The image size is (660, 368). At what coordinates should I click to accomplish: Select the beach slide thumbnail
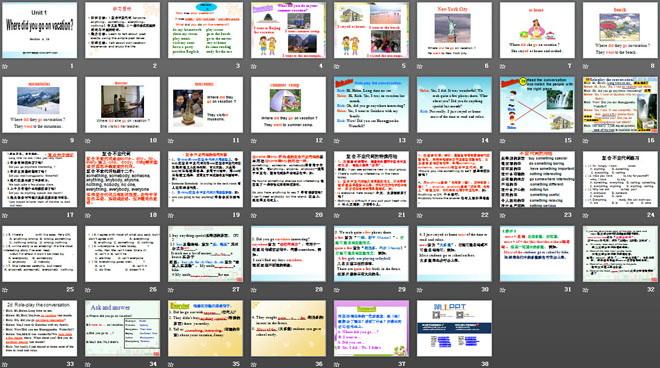(x=620, y=30)
